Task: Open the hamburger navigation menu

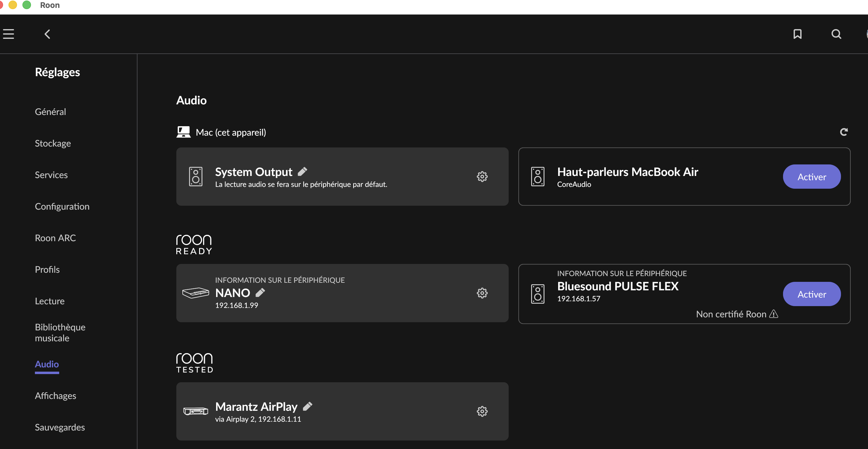Action: point(8,34)
